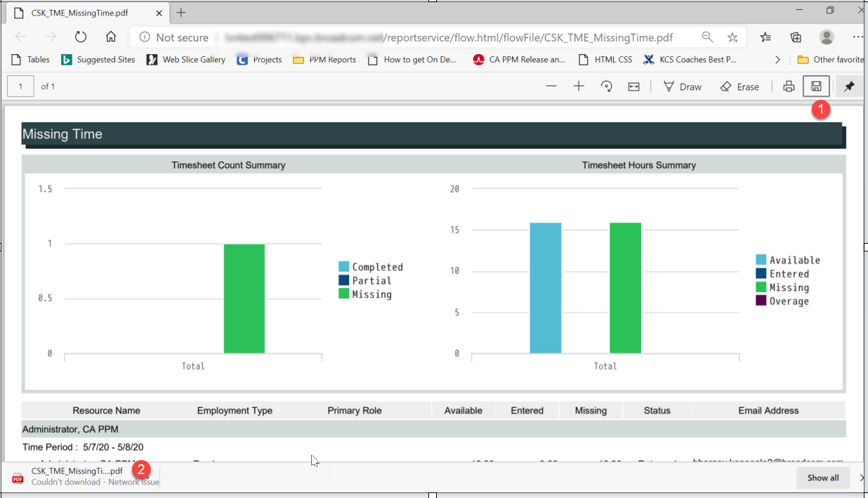The width and height of the screenshot is (868, 498).
Task: Go to the browser home page
Action: click(x=110, y=37)
